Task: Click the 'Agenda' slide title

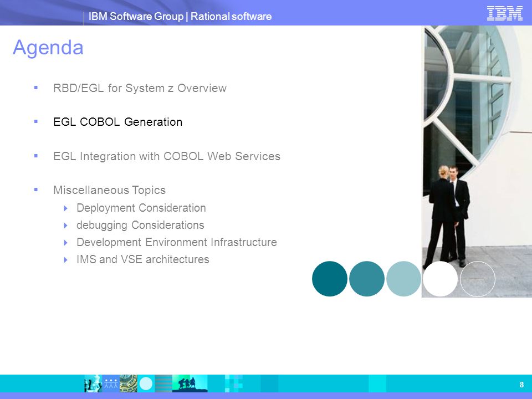Action: point(48,48)
